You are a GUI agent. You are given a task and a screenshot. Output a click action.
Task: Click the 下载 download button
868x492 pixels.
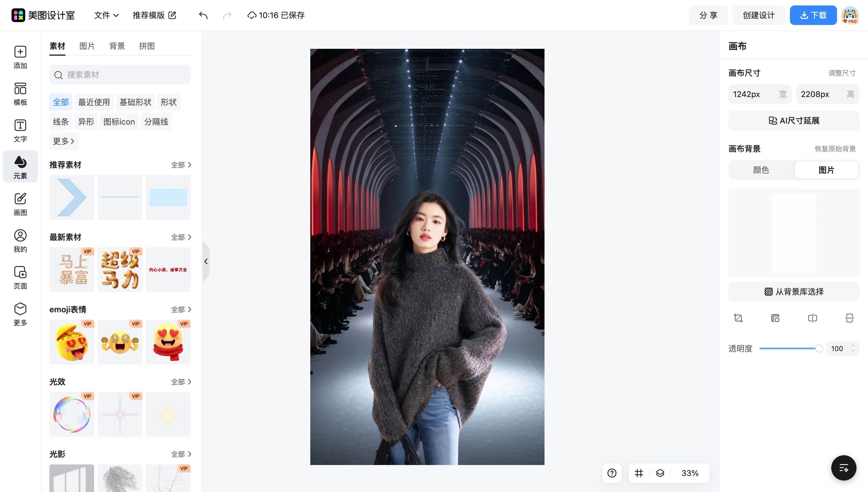[813, 15]
